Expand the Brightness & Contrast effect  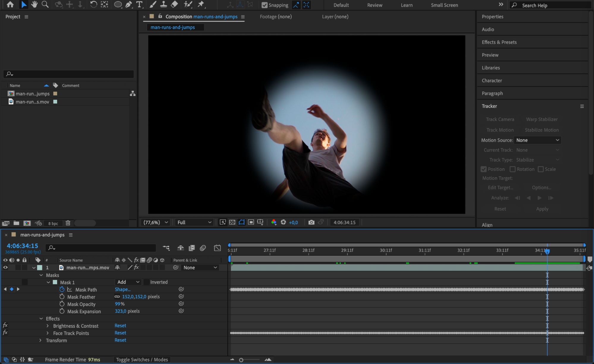coord(48,326)
